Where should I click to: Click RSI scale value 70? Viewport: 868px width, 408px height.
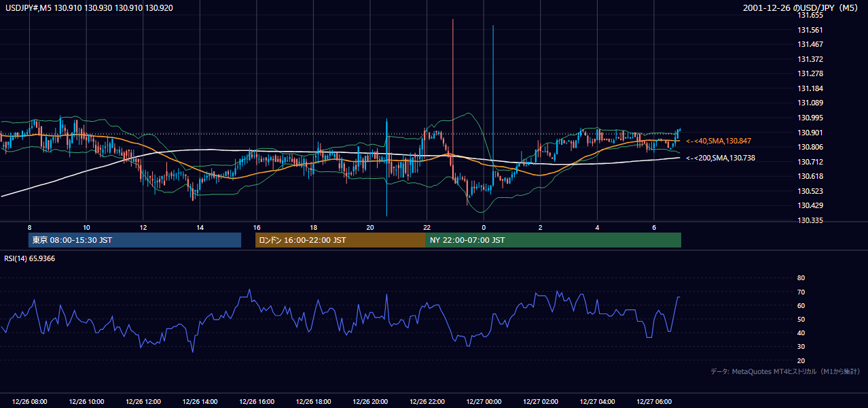click(x=801, y=292)
